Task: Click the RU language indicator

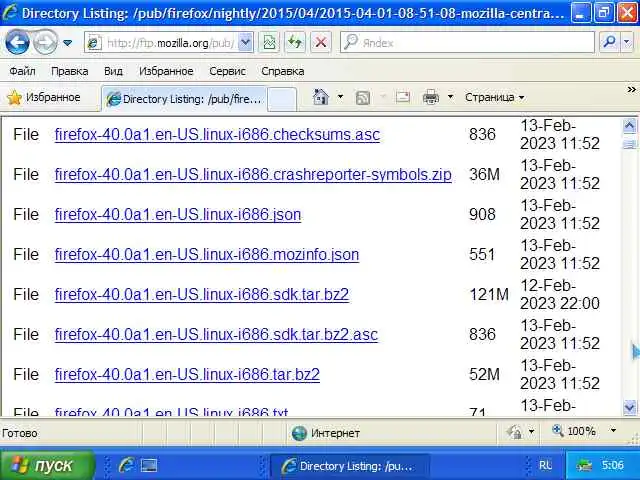Action: (545, 465)
